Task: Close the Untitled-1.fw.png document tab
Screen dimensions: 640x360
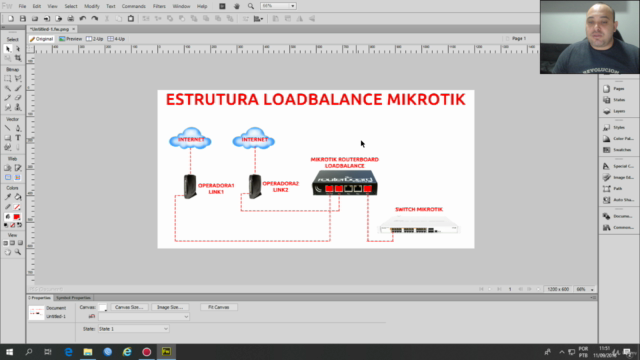Action: [73, 29]
